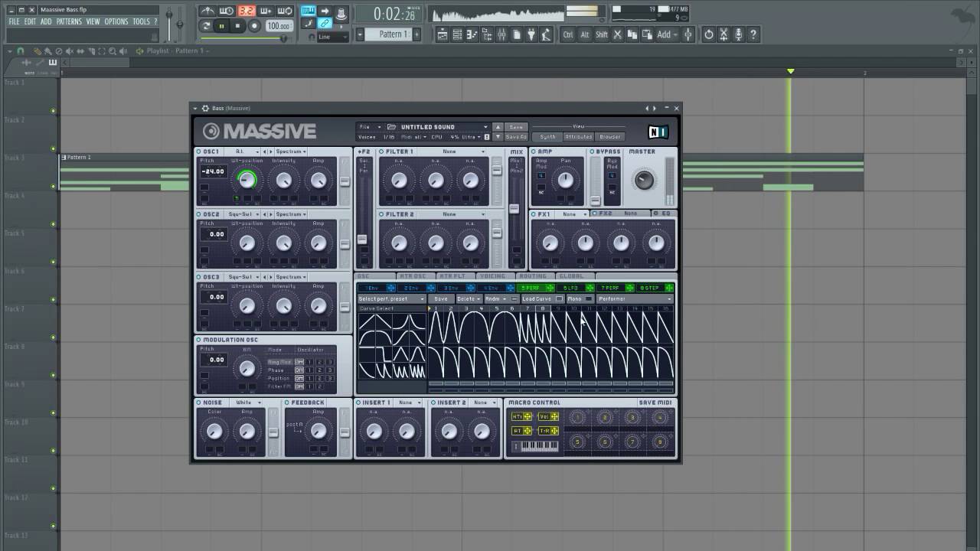
Task: Click the metronome icon in the toolbar
Action: [x=208, y=11]
